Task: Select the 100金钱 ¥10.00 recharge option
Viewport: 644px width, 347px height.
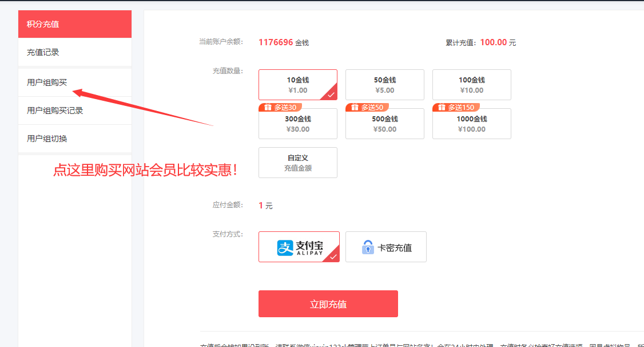Action: (x=471, y=85)
